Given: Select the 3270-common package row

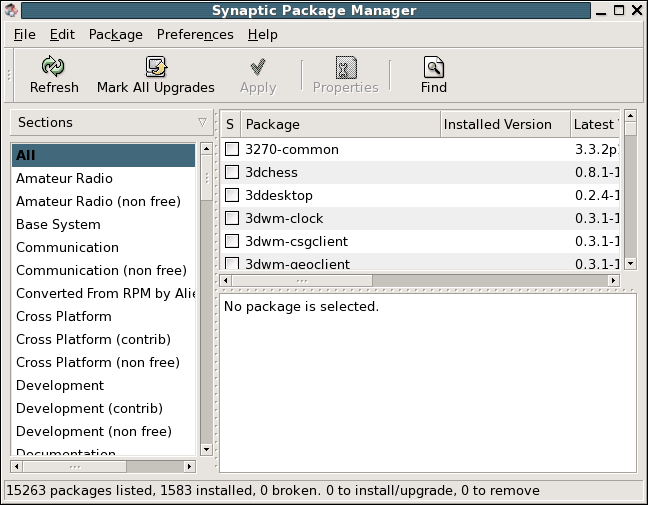Looking at the screenshot, I should point(420,149).
